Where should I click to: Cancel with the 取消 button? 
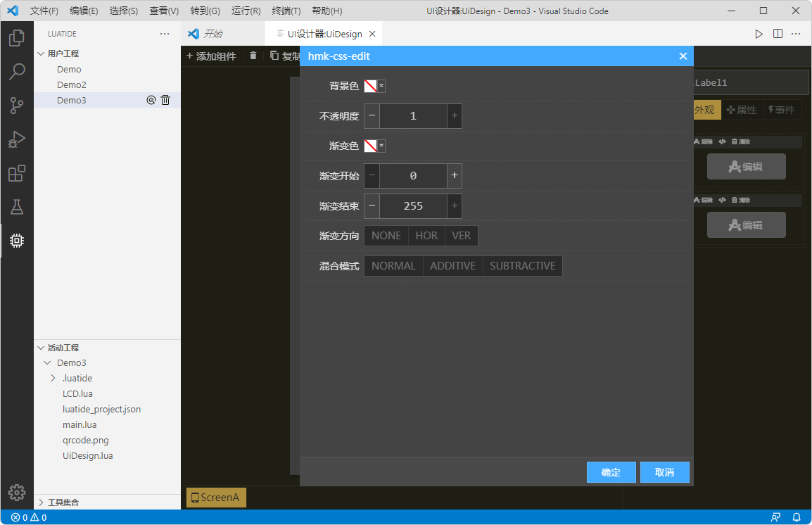(665, 472)
